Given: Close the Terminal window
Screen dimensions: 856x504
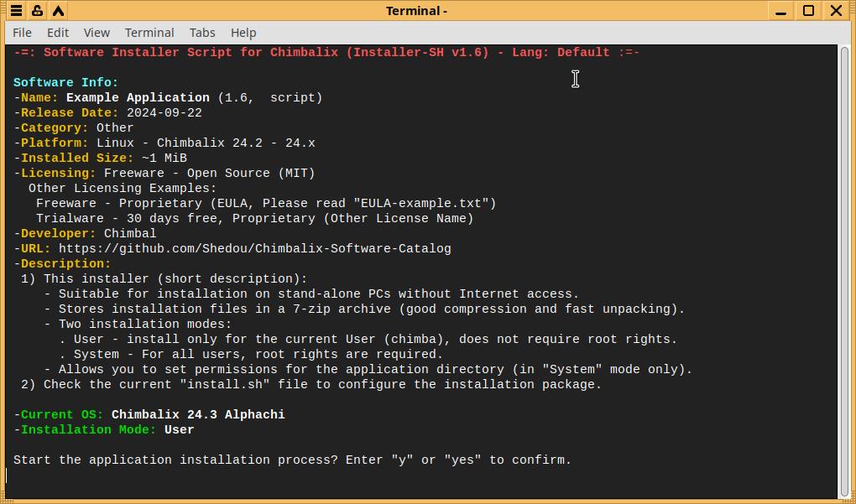Looking at the screenshot, I should pos(836,11).
